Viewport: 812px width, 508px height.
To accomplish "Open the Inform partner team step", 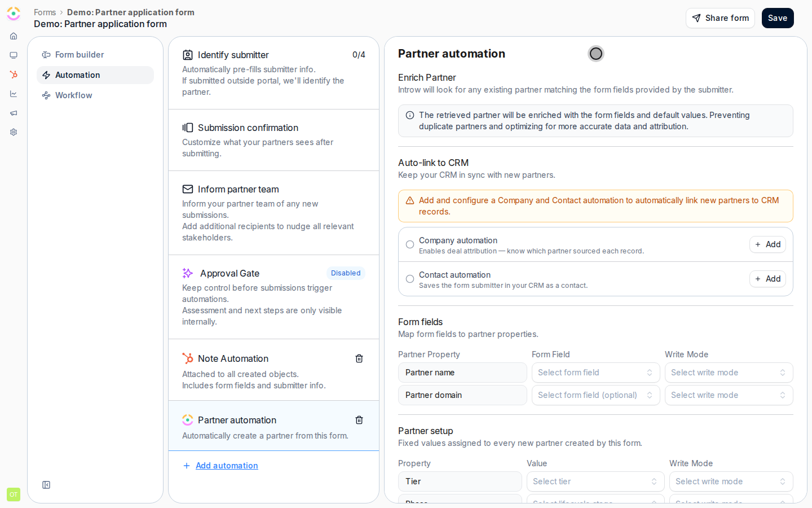I will pyautogui.click(x=273, y=213).
